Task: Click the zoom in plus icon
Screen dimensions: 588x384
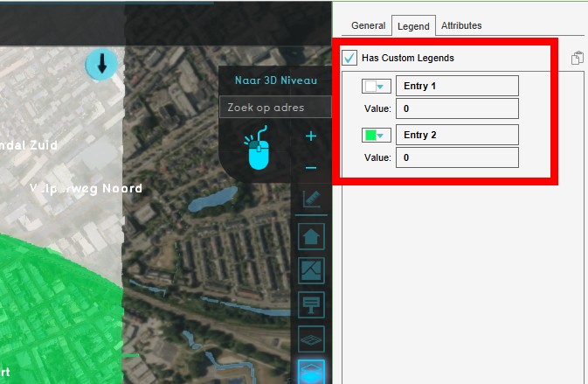Action: tap(311, 136)
